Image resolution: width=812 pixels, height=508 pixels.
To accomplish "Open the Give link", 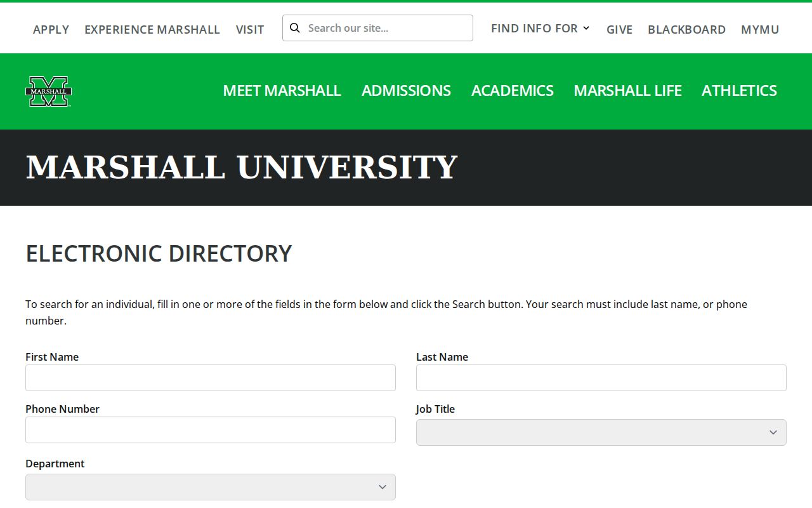I will [619, 29].
